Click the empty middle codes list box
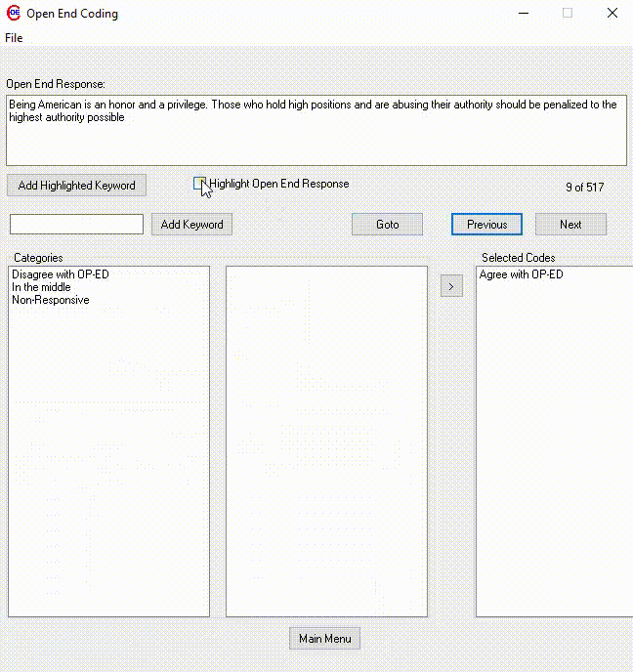This screenshot has width=633, height=672. tap(326, 441)
